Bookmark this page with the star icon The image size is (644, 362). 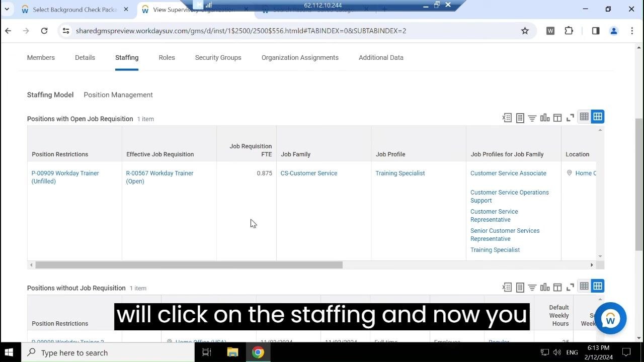click(x=525, y=31)
